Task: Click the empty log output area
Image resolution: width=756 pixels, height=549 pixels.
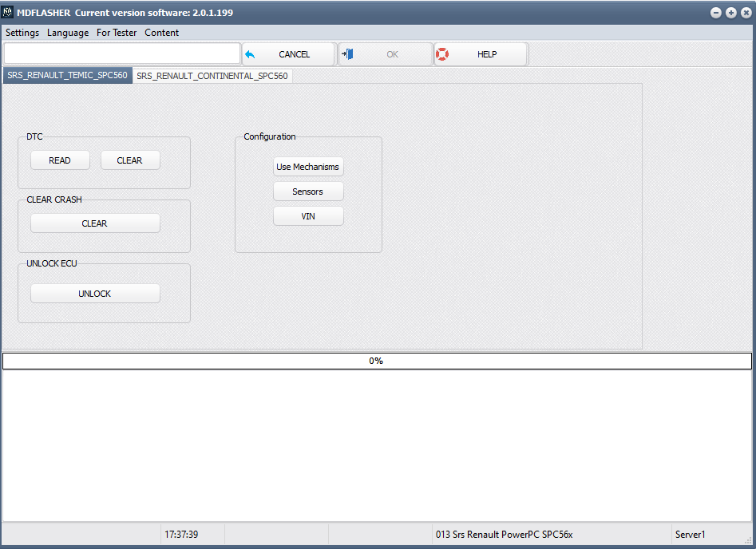Action: [x=377, y=445]
